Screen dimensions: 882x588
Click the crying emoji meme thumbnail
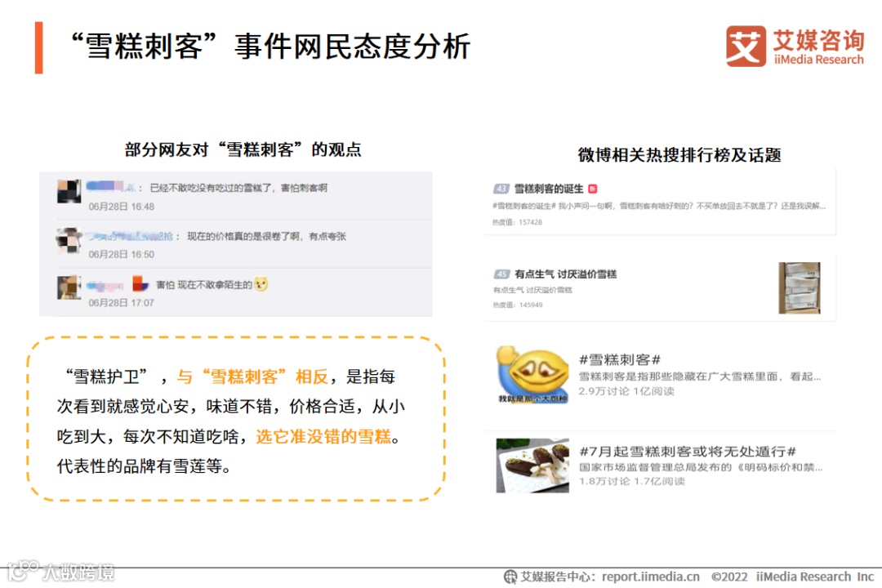click(x=532, y=375)
